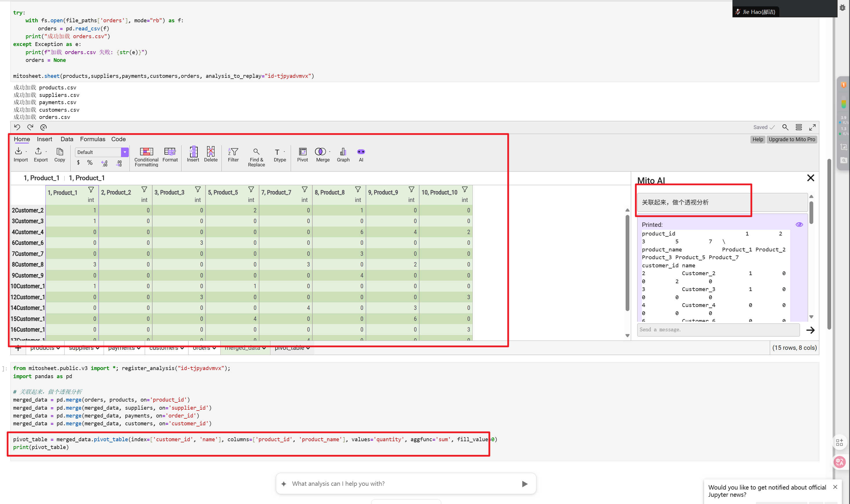Toggle filter on 8, Product_8 column
Viewport: 850px width, 504px height.
(x=358, y=189)
